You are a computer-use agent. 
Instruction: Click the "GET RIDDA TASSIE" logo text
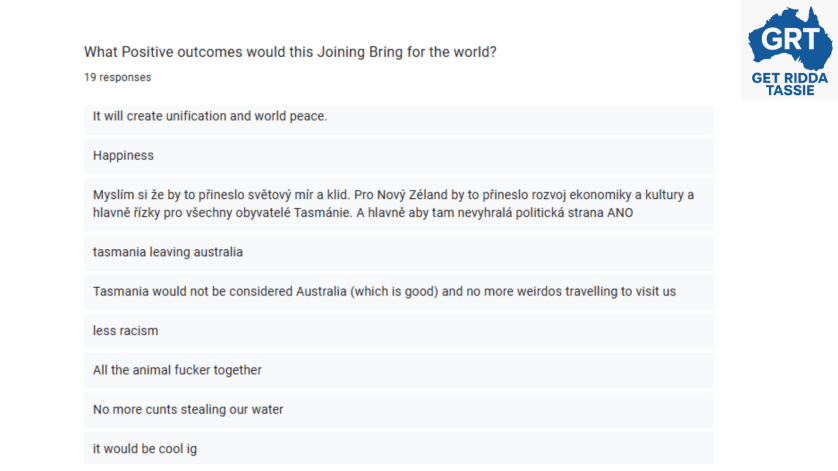789,83
